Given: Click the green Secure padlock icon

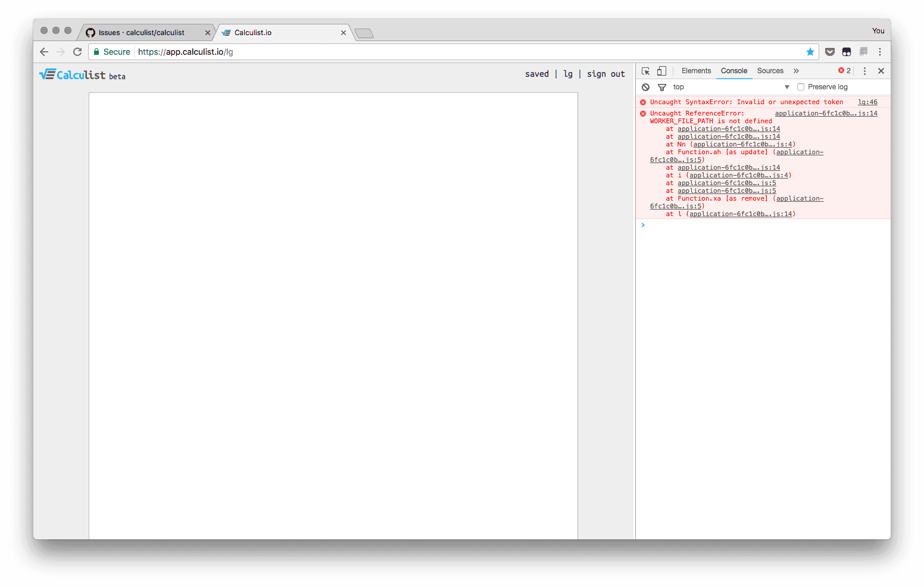Looking at the screenshot, I should point(96,52).
